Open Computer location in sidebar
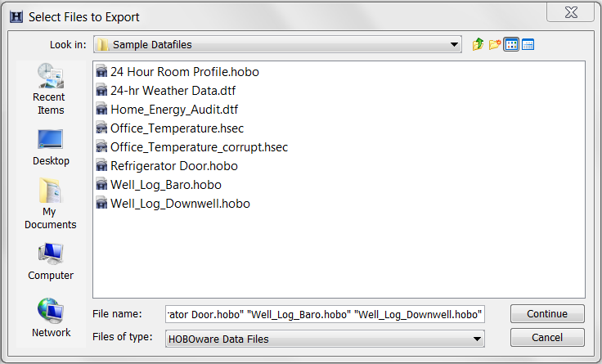The height and width of the screenshot is (364, 602). (x=50, y=262)
